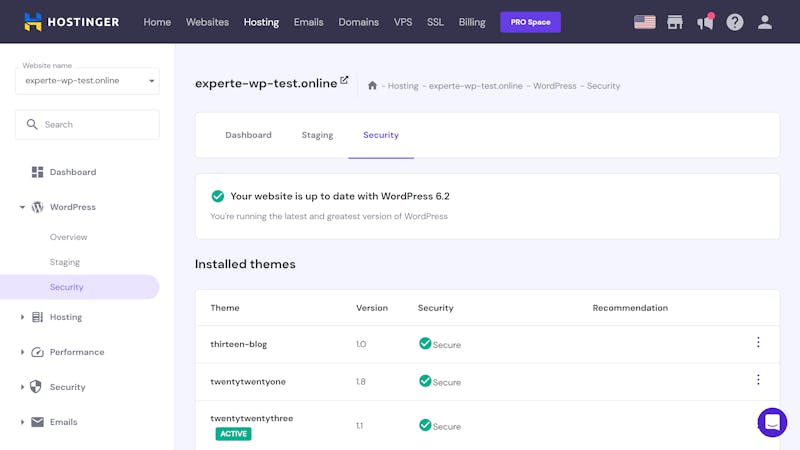Switch to the Staging tab
Image resolution: width=800 pixels, height=450 pixels.
pyautogui.click(x=317, y=135)
